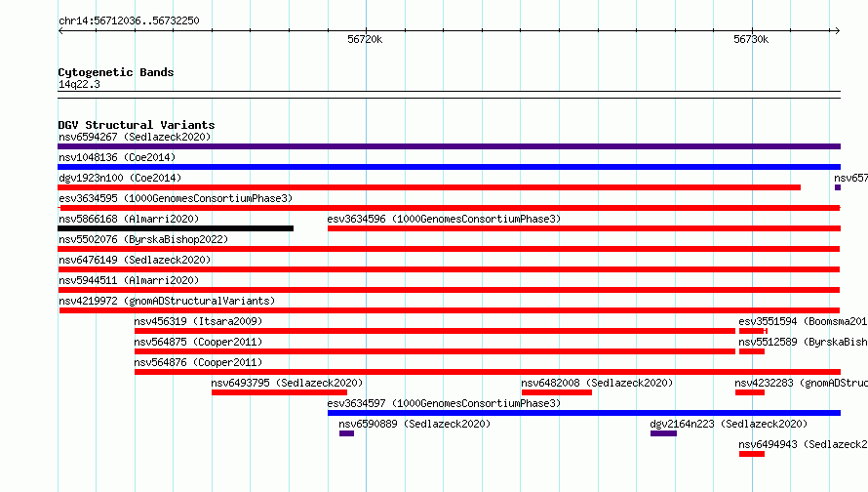Viewport: 868px width, 492px height.
Task: Click the red nsv456319 variant bar
Action: (435, 331)
